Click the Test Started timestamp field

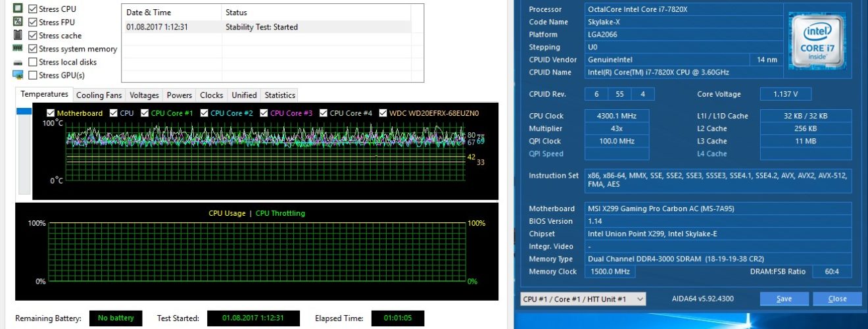(x=254, y=318)
